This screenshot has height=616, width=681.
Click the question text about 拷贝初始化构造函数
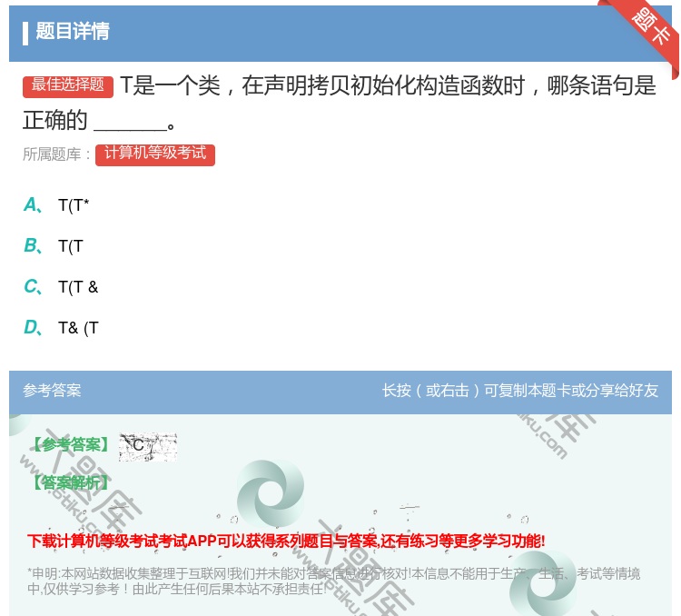340,103
